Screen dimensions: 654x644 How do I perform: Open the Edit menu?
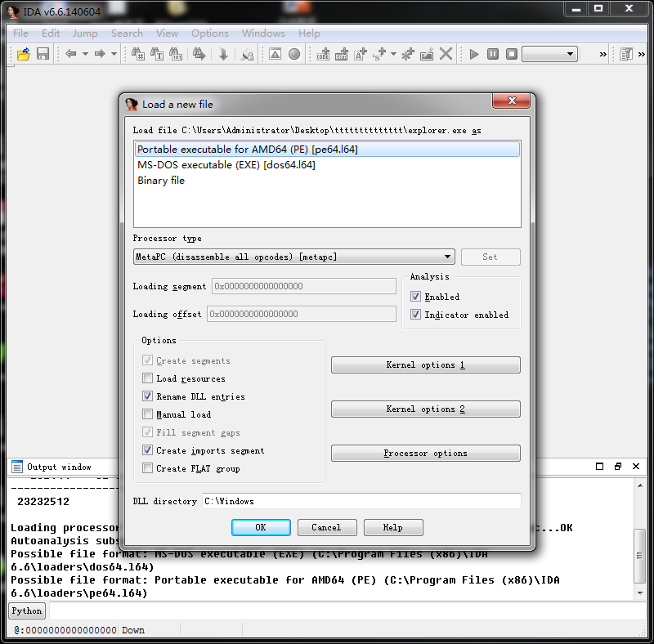51,34
